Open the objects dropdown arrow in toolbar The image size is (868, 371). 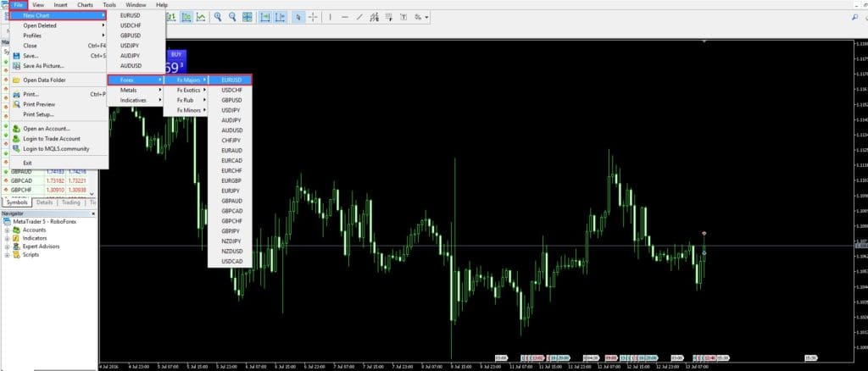click(427, 17)
